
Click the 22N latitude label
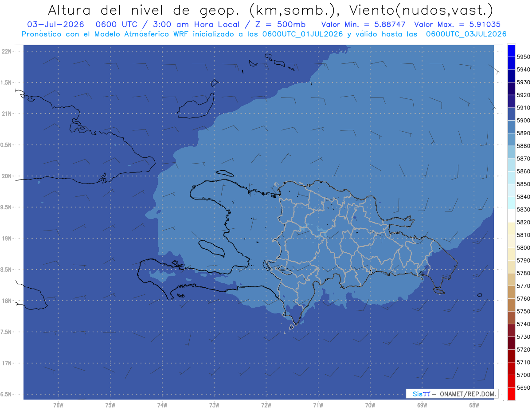tap(8, 51)
